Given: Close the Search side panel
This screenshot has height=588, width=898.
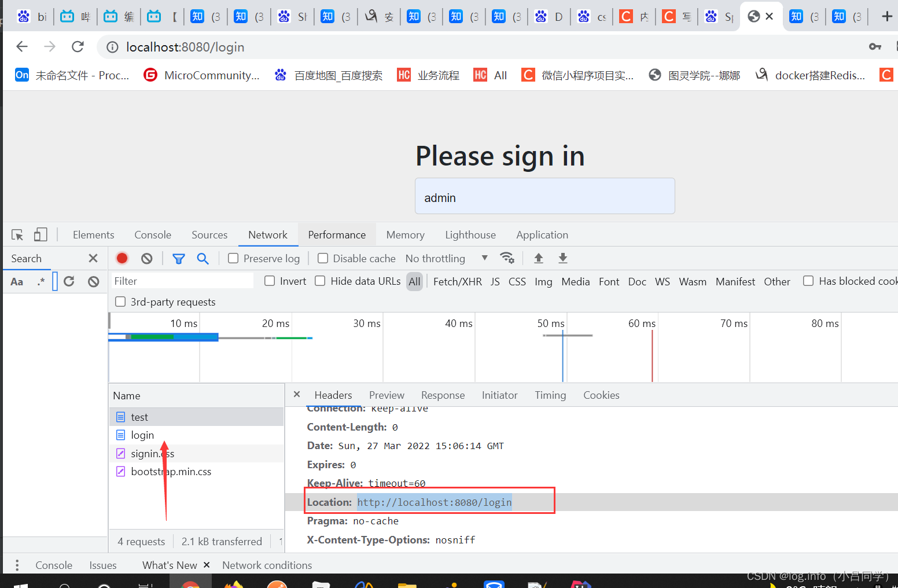Looking at the screenshot, I should [93, 258].
